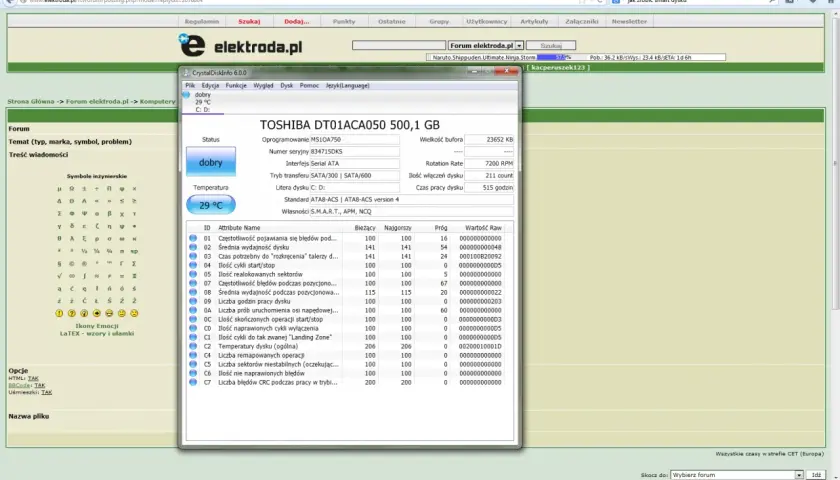
Task: Click the LaTEX - wzory i ułamki link
Action: (97, 333)
